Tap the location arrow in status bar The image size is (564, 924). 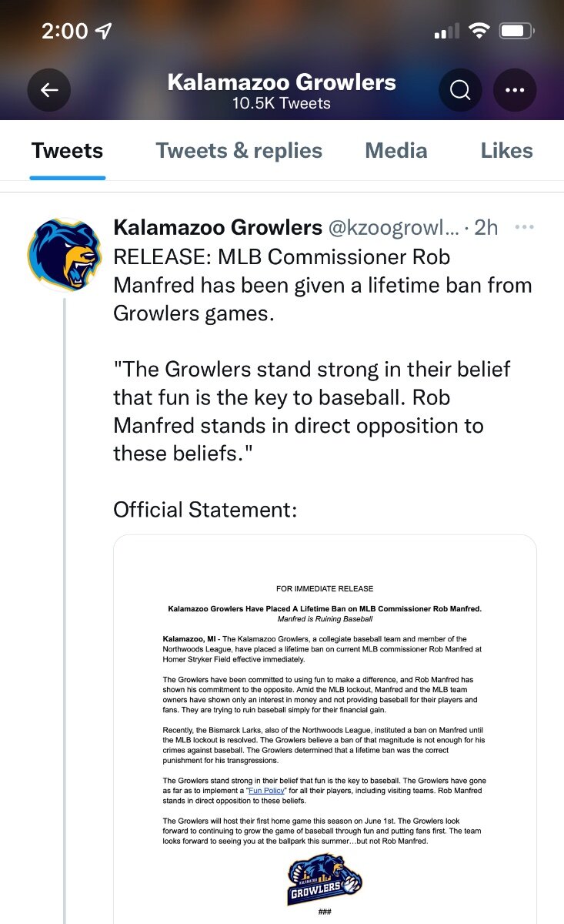click(103, 31)
